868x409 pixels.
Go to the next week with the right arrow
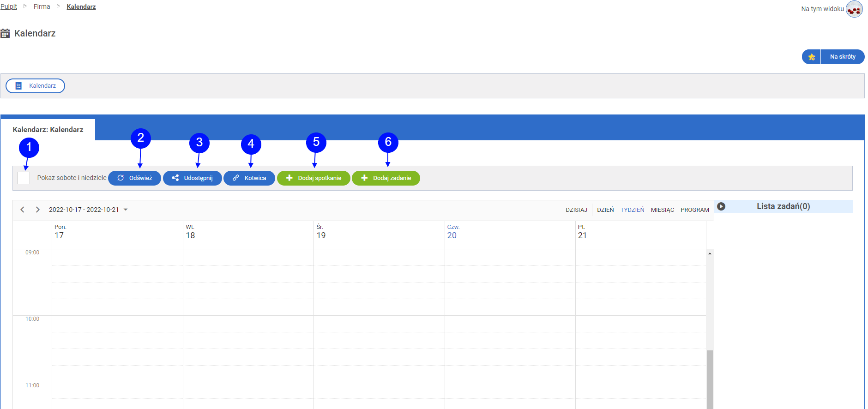38,210
